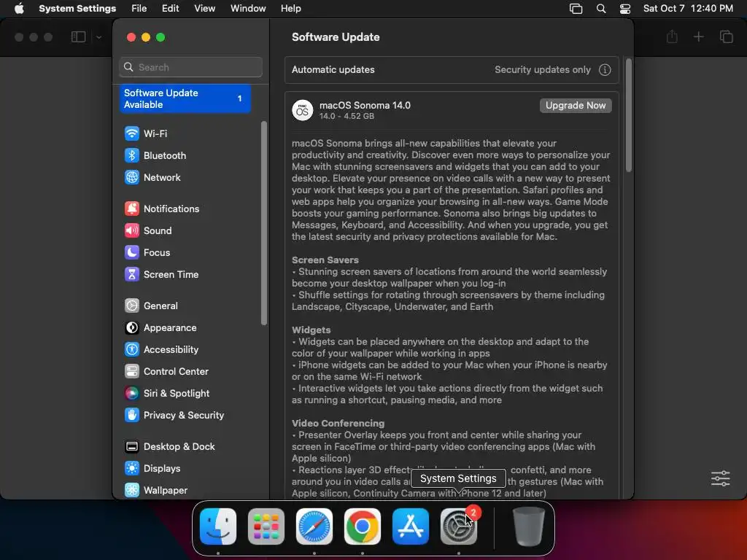Click the screen mirroring menu bar icon
747x560 pixels.
pos(576,9)
